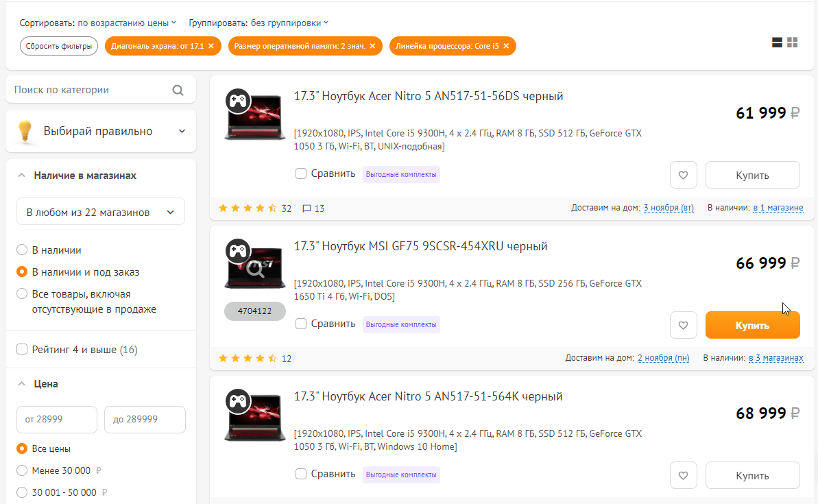Screen dimensions: 818x504
Task: Click the gamepad badge on Acer AN517-51-564K
Action: coord(239,401)
